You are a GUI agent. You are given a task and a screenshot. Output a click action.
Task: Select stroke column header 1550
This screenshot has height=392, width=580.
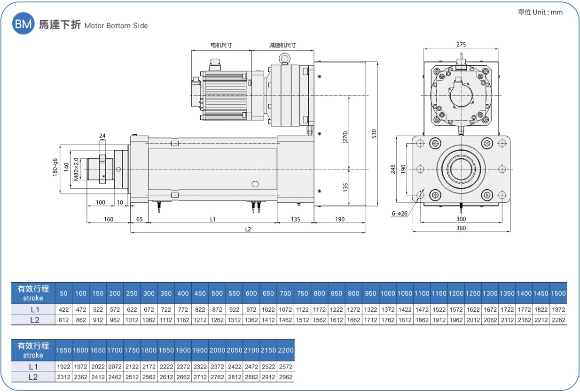pos(63,351)
